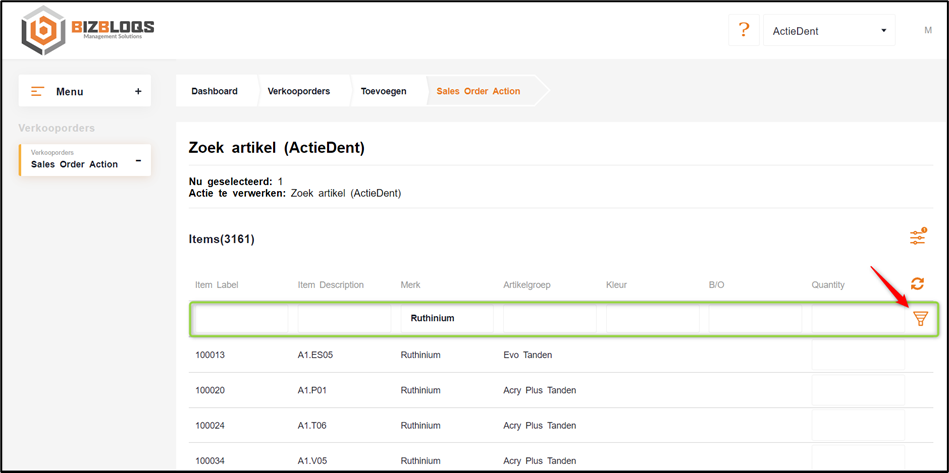This screenshot has height=473, width=949.
Task: Collapse the Sales Order Action sidebar item
Action: [138, 160]
